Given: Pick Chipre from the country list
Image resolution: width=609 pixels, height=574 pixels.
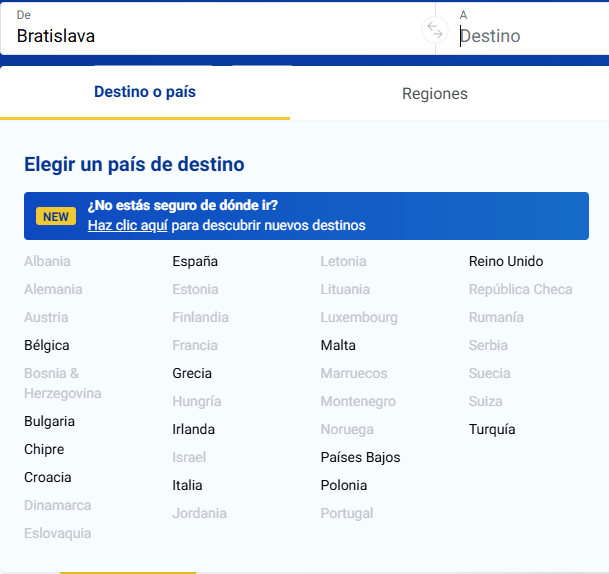Looking at the screenshot, I should point(44,449).
